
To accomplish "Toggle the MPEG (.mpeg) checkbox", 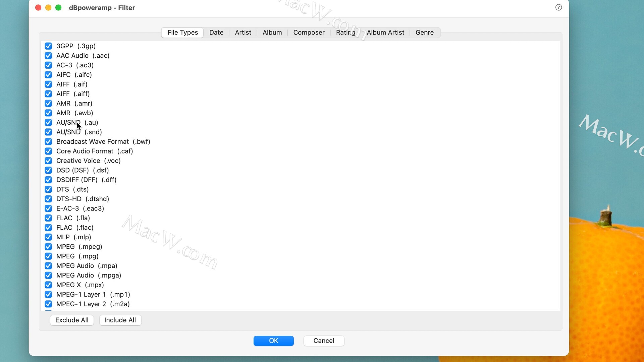I will tap(48, 247).
